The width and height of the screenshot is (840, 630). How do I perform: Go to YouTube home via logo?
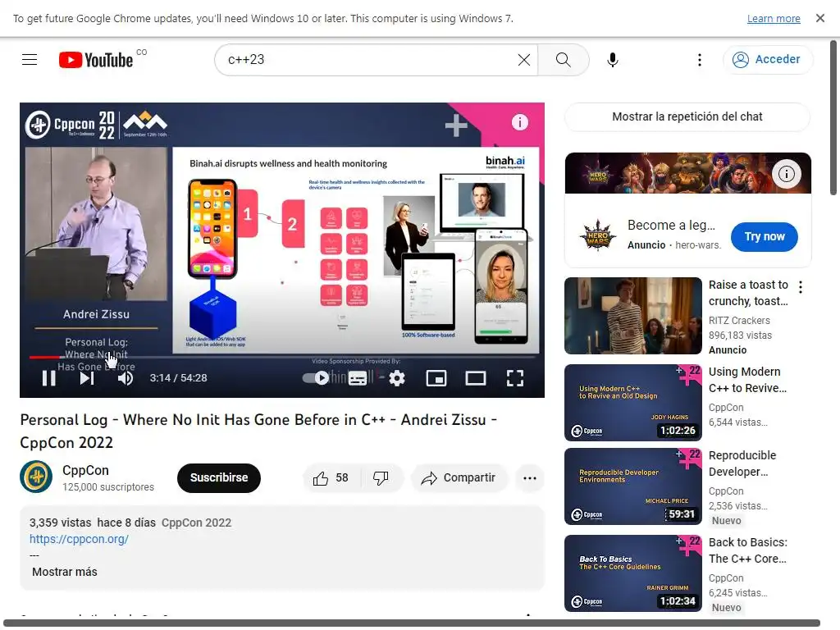[x=97, y=59]
